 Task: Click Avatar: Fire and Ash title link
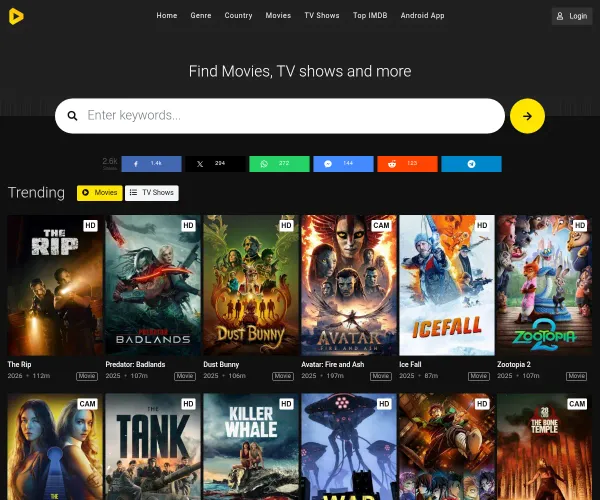333,364
